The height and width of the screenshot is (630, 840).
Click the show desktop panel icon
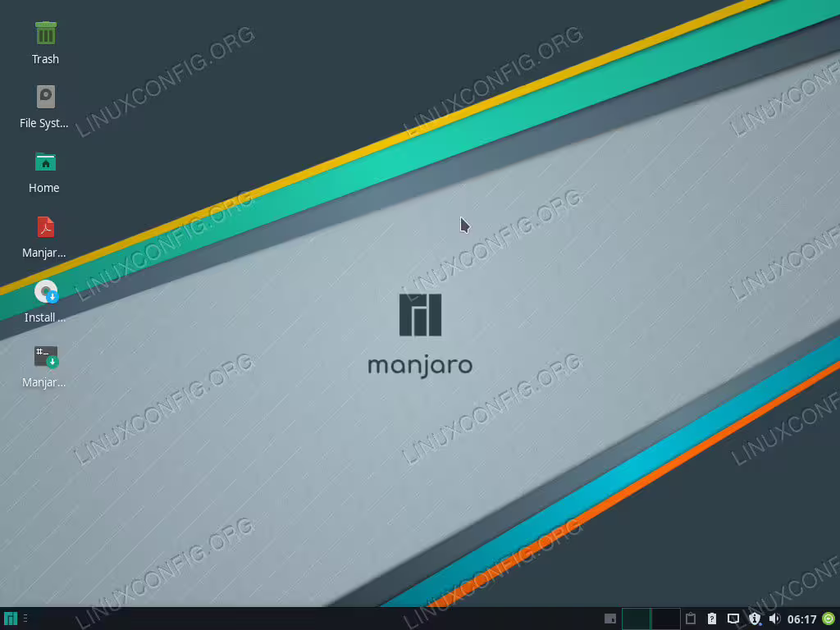tap(609, 619)
